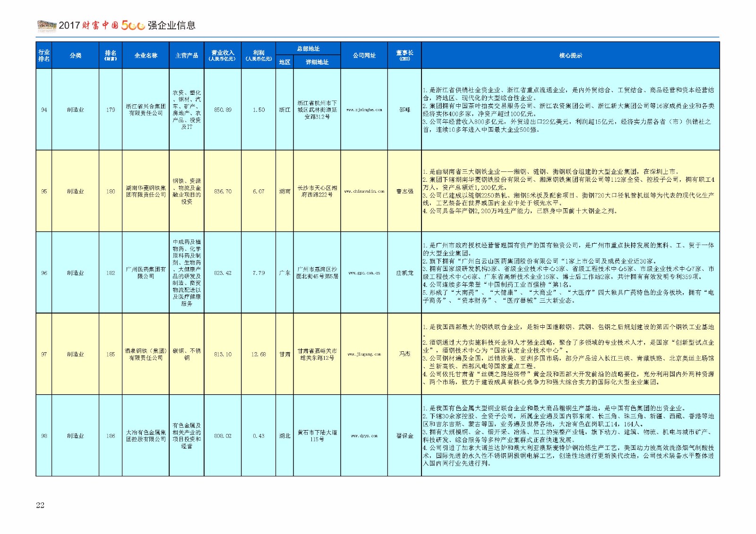Open website www.zjxinghe.com
Screen dimensions: 756x534
point(364,110)
